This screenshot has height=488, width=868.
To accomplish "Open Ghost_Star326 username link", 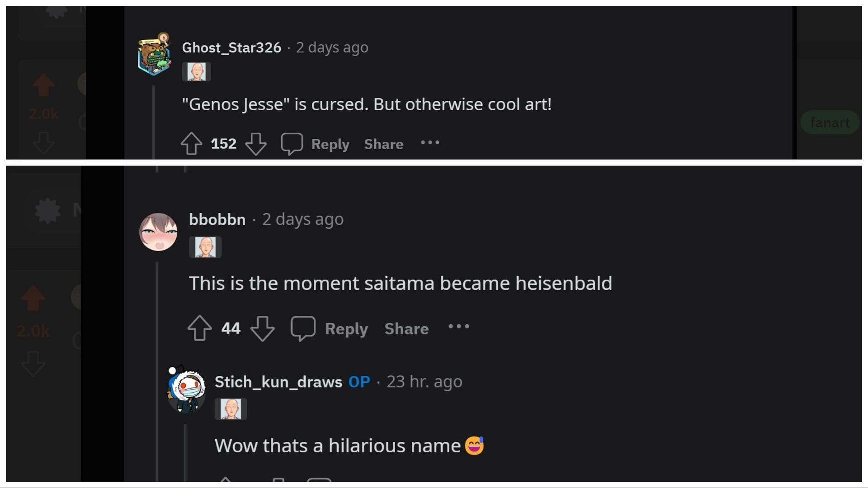I will 231,47.
